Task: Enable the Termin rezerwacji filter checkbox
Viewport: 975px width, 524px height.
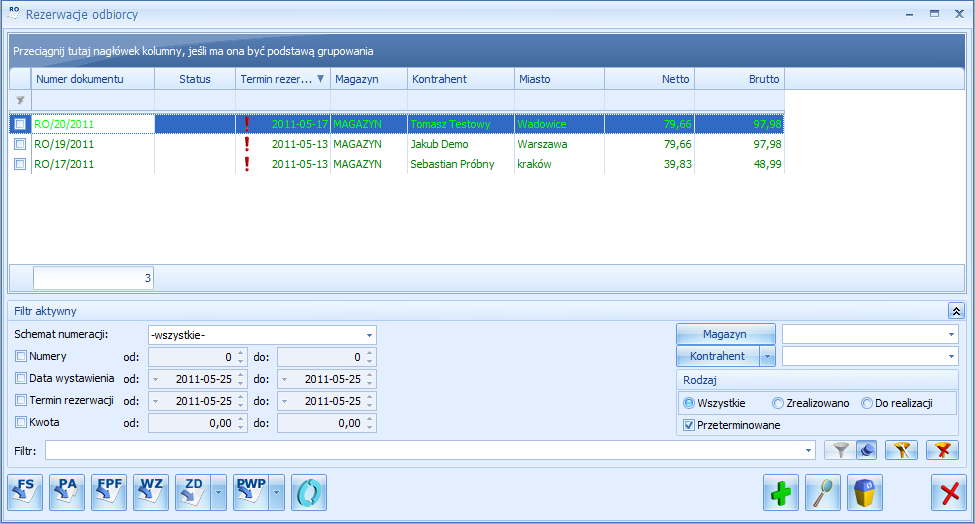Action: [21, 400]
